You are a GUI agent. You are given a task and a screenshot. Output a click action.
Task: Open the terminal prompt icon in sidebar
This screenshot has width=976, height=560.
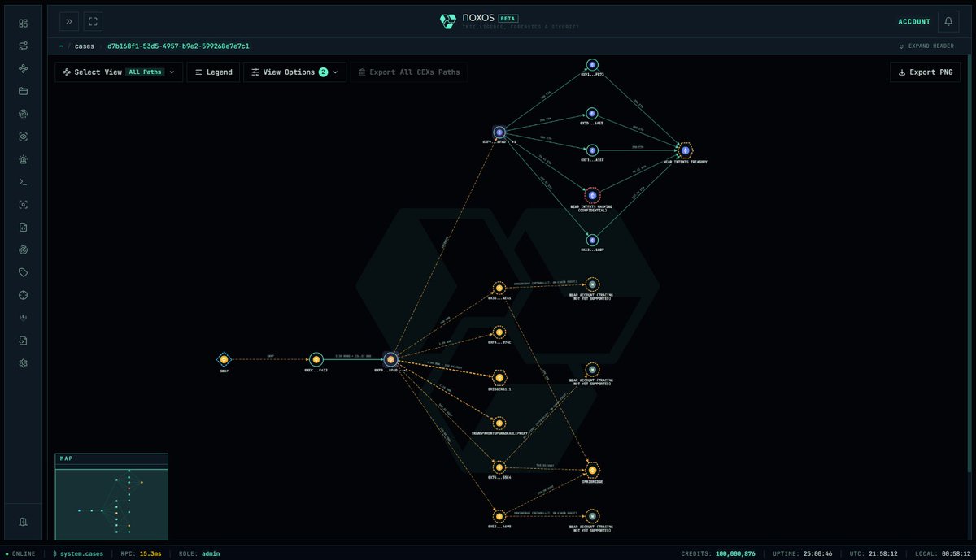[23, 182]
